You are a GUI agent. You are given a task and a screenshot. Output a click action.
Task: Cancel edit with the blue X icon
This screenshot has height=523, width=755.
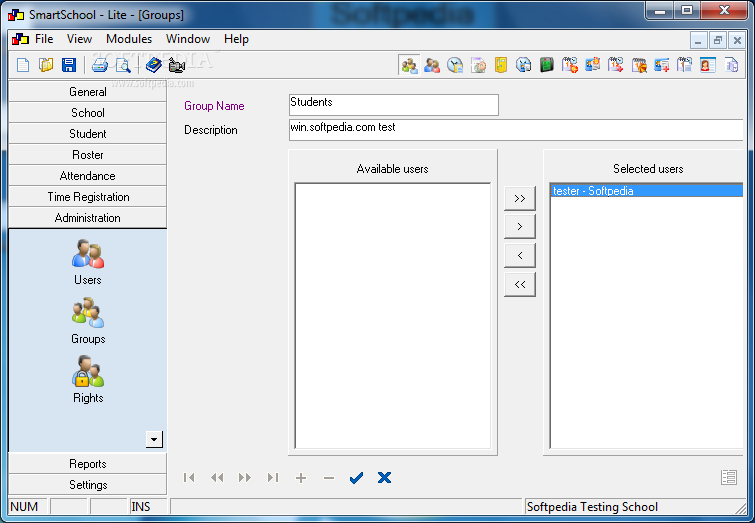[x=384, y=477]
